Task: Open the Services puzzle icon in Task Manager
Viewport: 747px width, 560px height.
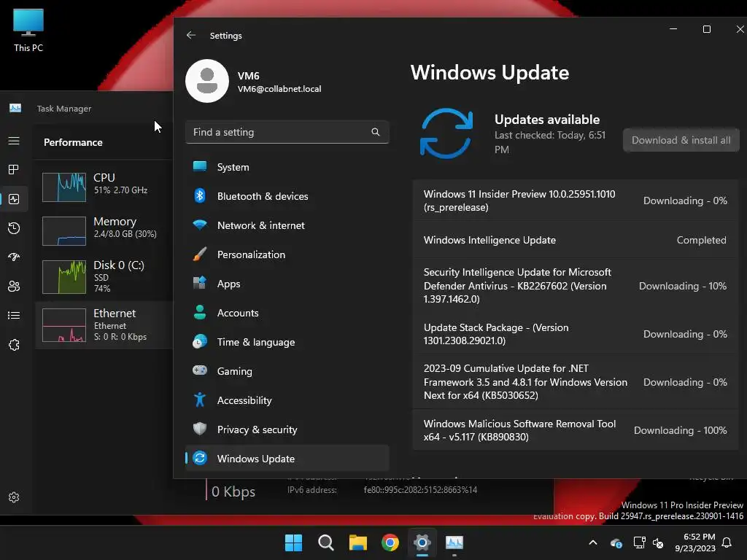Action: click(14, 345)
